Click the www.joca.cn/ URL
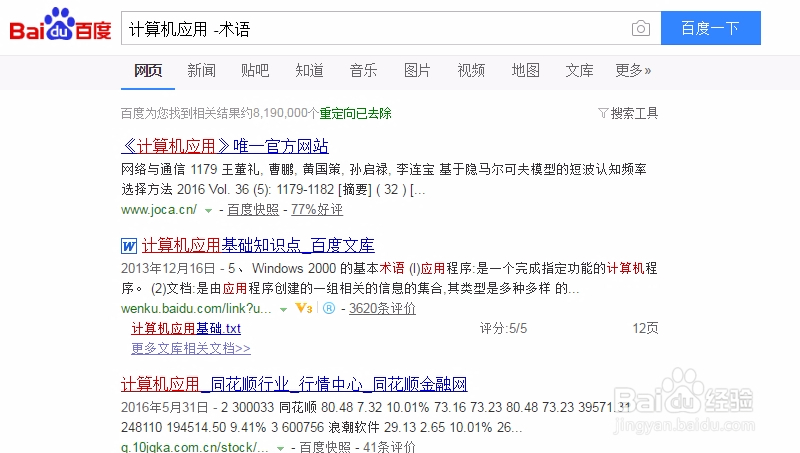This screenshot has height=453, width=800. tap(159, 210)
